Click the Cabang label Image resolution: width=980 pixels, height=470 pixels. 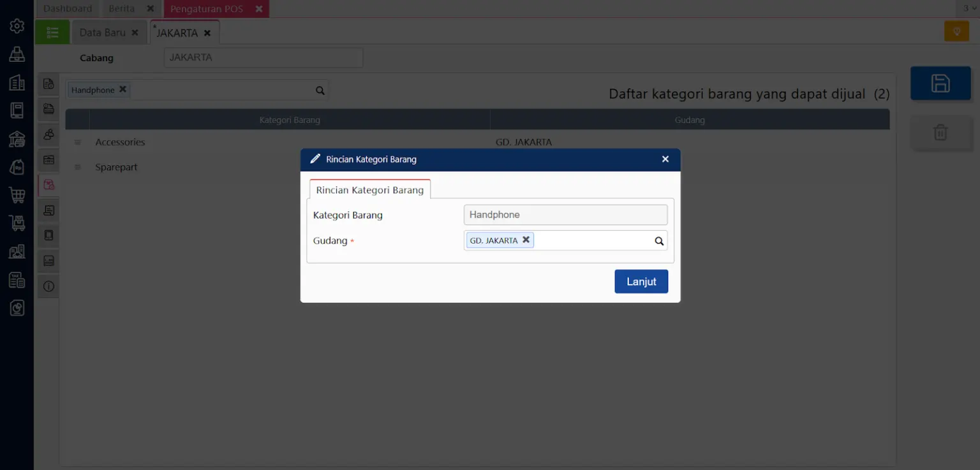[96, 58]
